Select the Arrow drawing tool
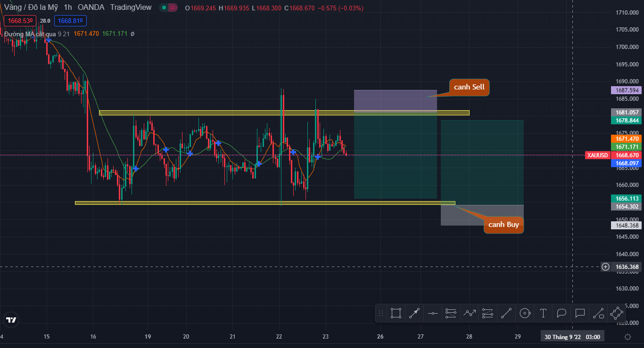The image size is (644, 348). pos(414,313)
